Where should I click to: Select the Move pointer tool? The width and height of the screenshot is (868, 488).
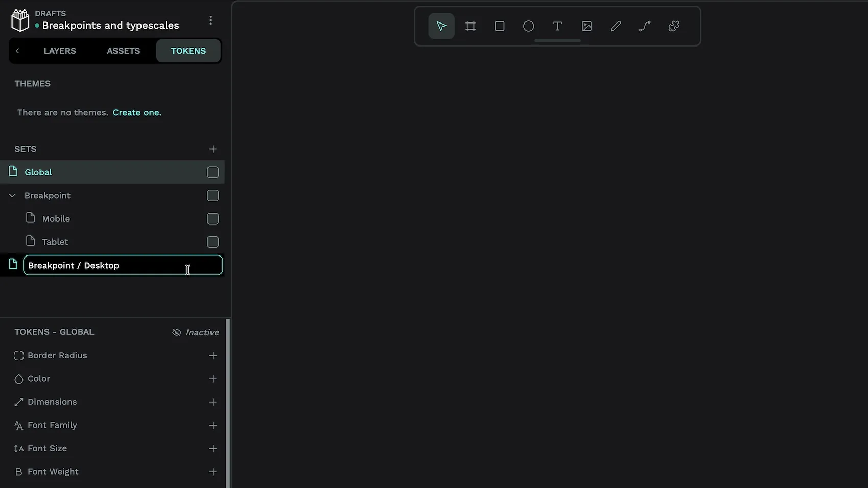click(x=441, y=26)
